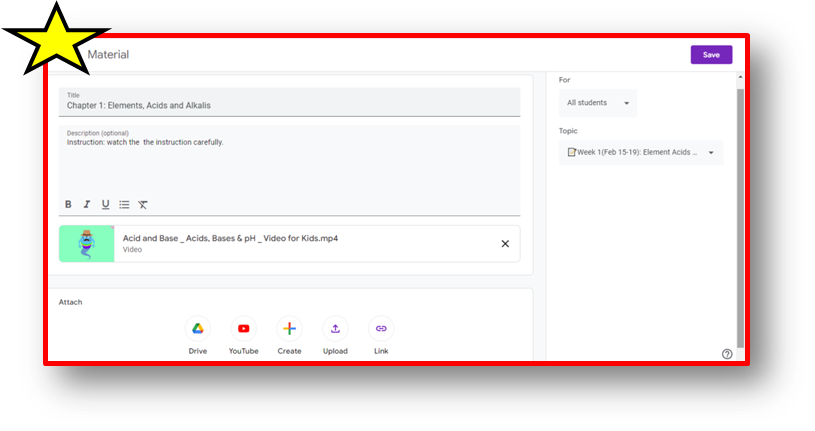Click the For label above All students
Image resolution: width=815 pixels, height=431 pixels.
[564, 80]
